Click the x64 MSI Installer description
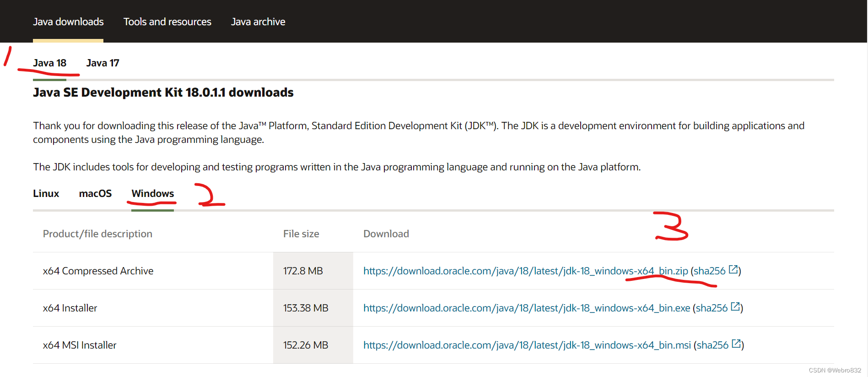This screenshot has width=868, height=377. coord(80,345)
